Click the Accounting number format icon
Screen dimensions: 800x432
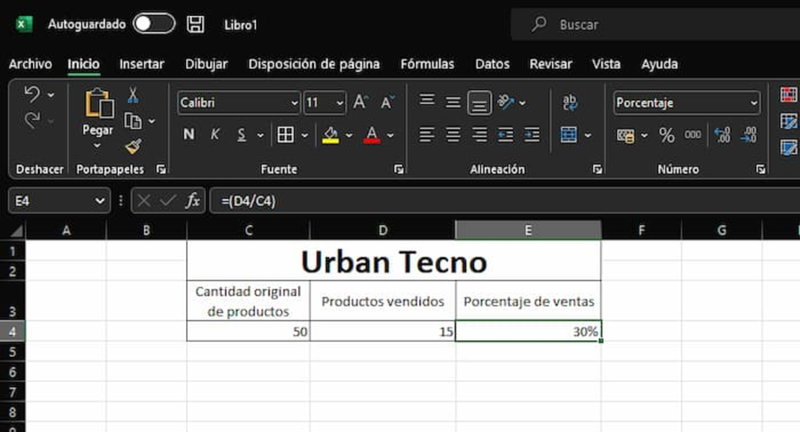click(x=626, y=135)
